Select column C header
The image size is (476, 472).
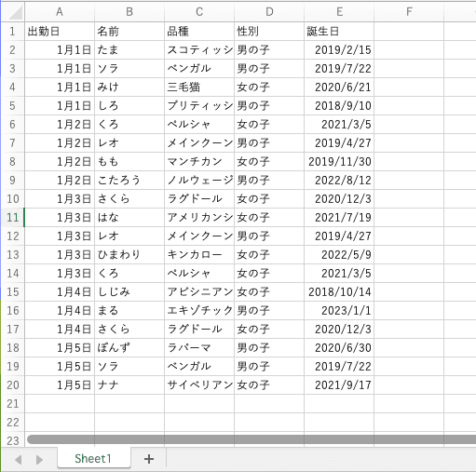click(x=199, y=12)
